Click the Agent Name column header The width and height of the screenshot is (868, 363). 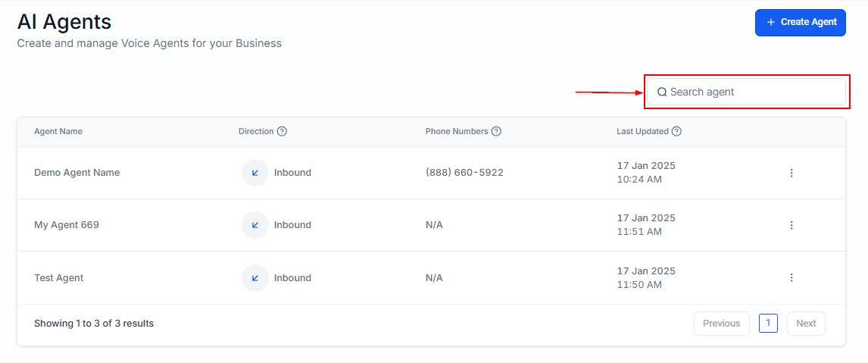(x=58, y=131)
